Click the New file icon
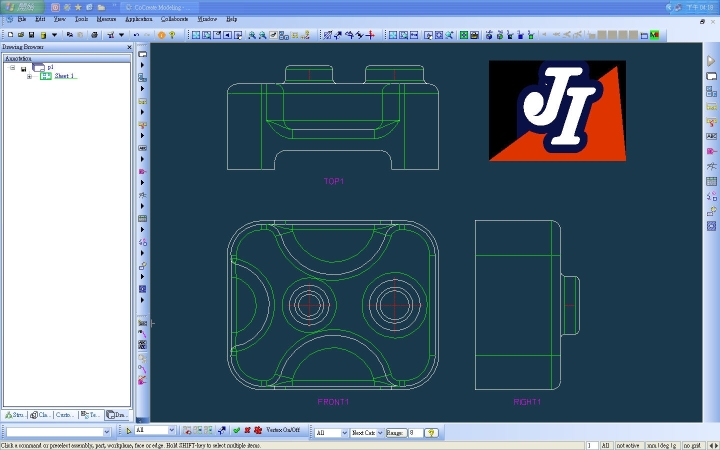The width and height of the screenshot is (720, 450). coord(10,35)
